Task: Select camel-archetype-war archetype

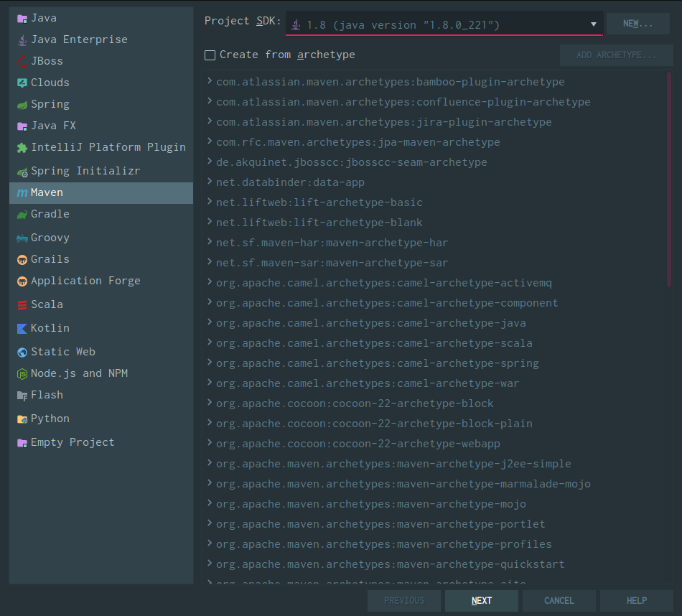Action: pos(368,383)
